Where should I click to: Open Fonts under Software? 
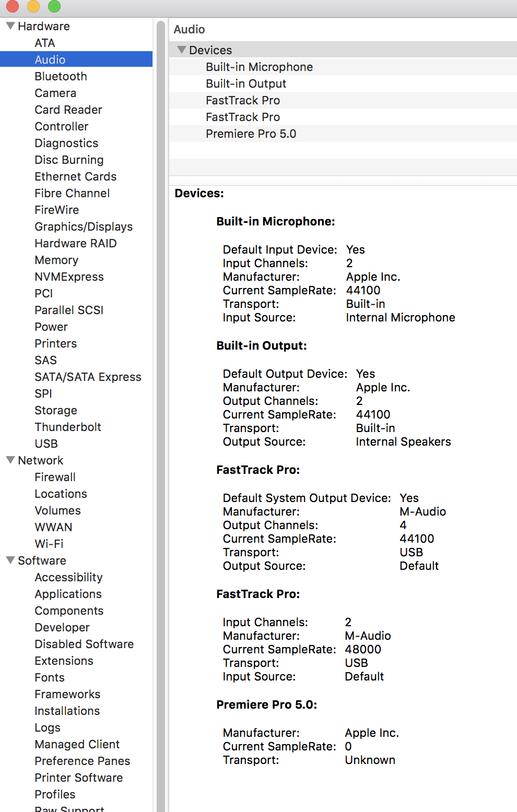click(50, 677)
